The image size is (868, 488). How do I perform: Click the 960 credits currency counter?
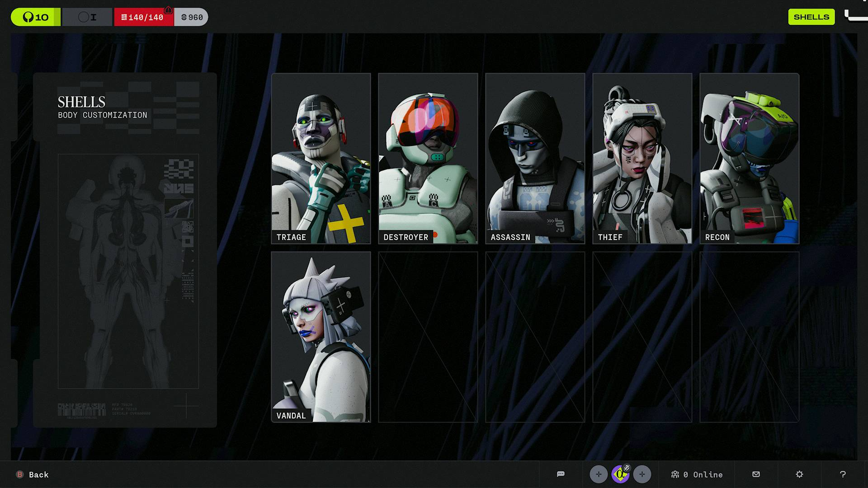tap(192, 17)
